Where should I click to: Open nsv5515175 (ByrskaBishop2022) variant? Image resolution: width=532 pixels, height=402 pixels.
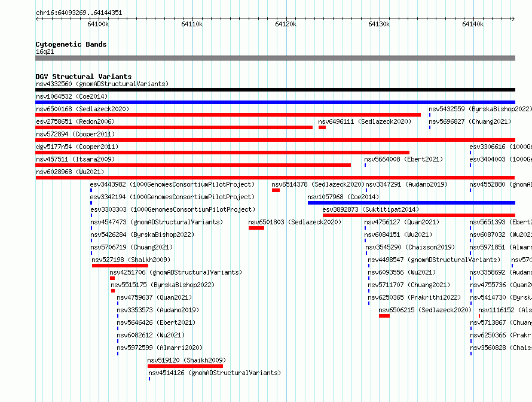[163, 285]
